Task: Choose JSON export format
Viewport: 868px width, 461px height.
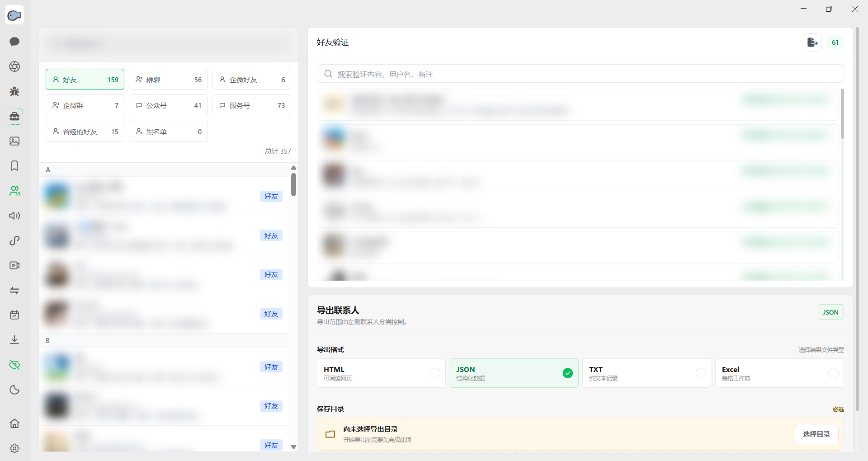Action: [514, 373]
